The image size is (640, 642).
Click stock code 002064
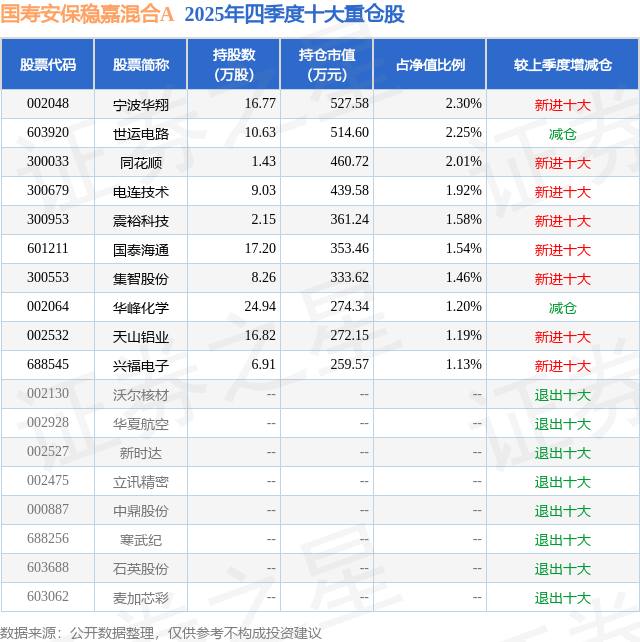click(x=47, y=307)
